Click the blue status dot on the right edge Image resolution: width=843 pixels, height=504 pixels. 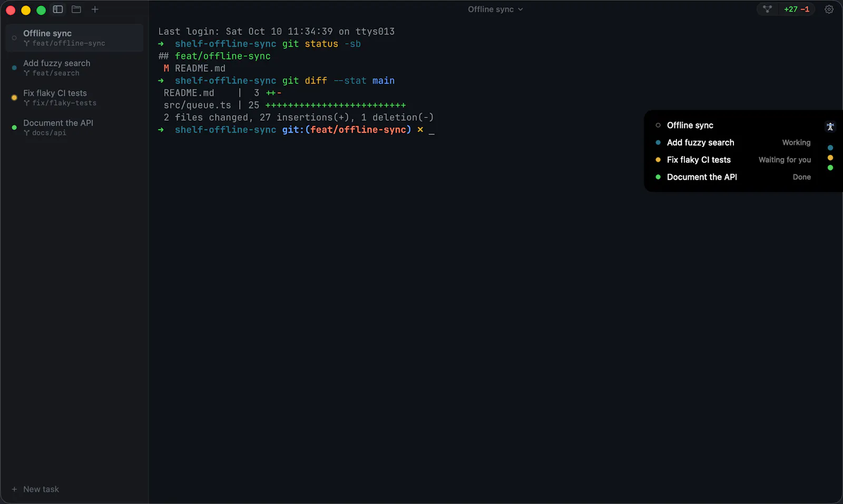830,148
